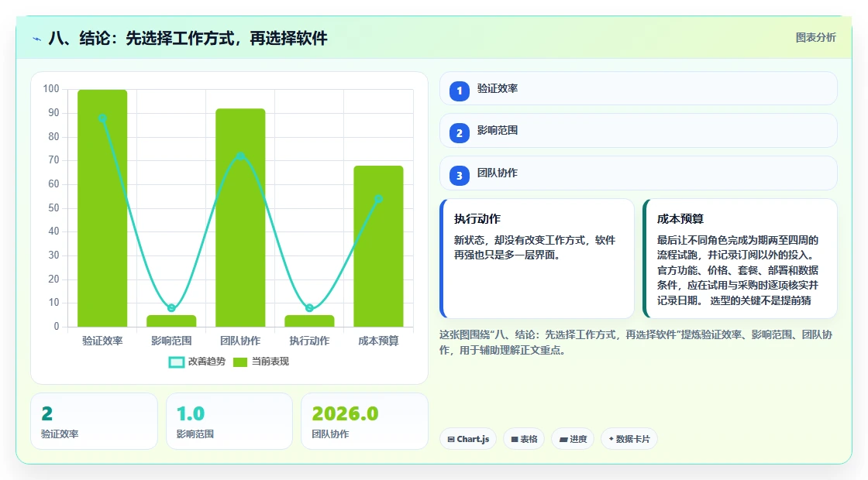Click the 100 y-axis value

click(x=51, y=88)
